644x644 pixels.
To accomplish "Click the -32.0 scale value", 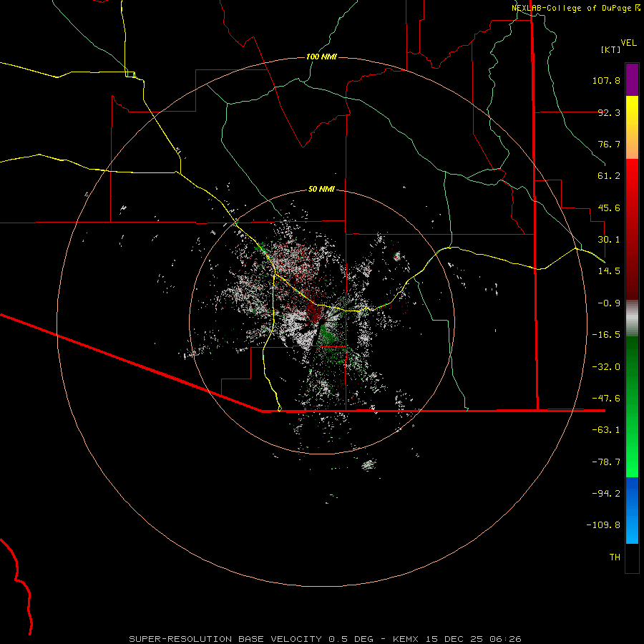I will click(606, 367).
